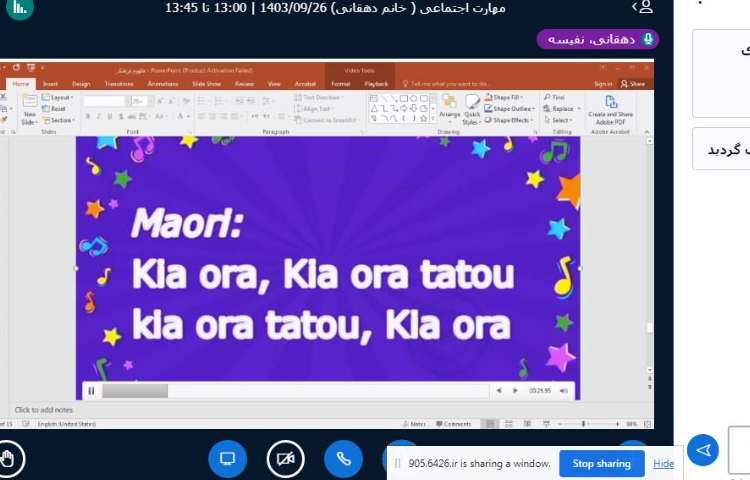
Task: Open the Transitions ribbon tab
Action: [119, 84]
